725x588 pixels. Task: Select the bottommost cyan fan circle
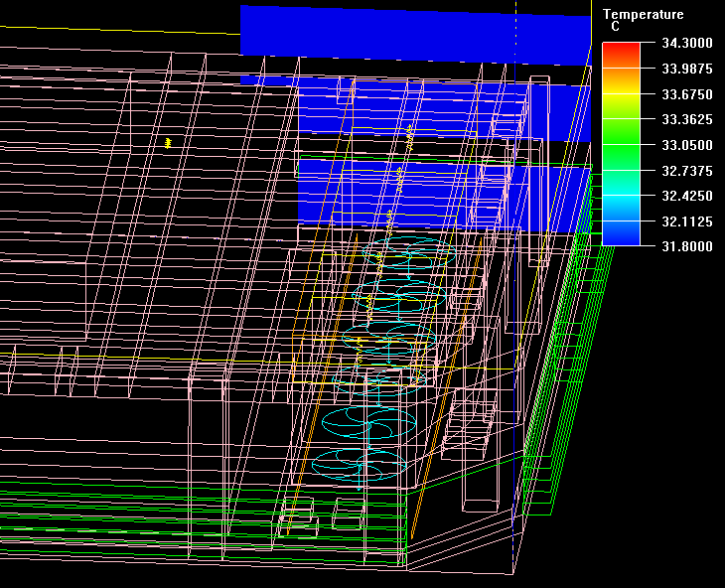click(x=360, y=464)
